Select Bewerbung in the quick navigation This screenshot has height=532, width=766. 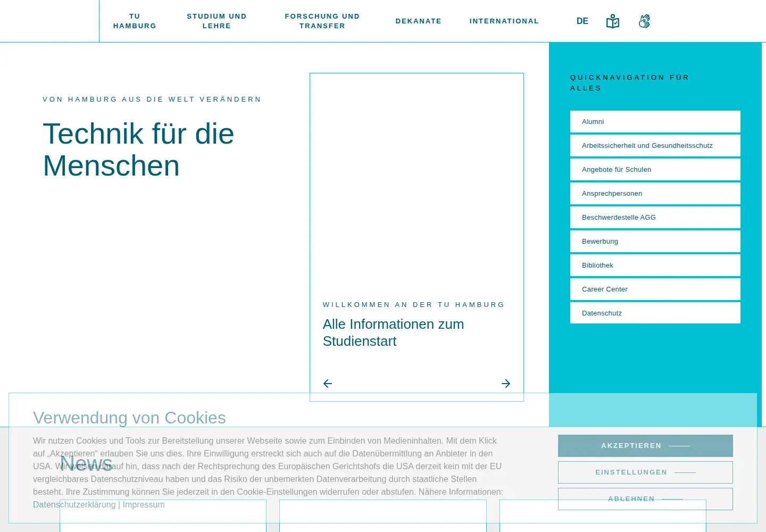(x=655, y=241)
